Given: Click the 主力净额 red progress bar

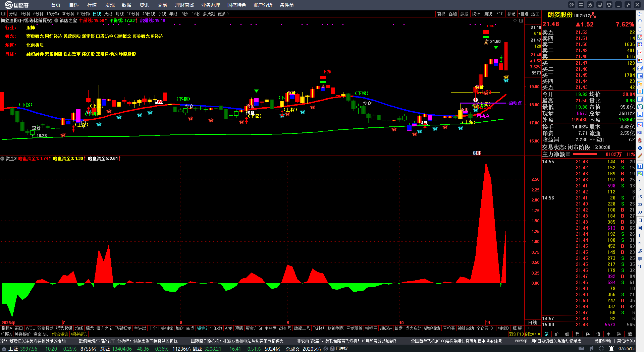Looking at the screenshot, I should 585,154.
